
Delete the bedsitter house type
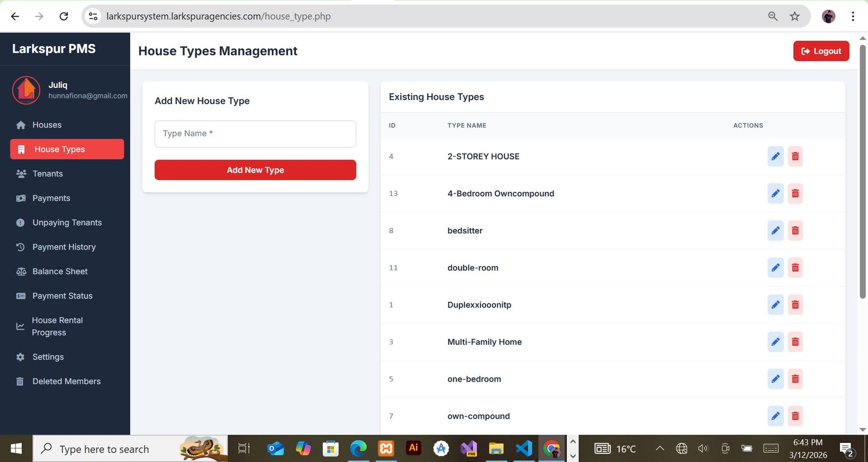tap(795, 231)
